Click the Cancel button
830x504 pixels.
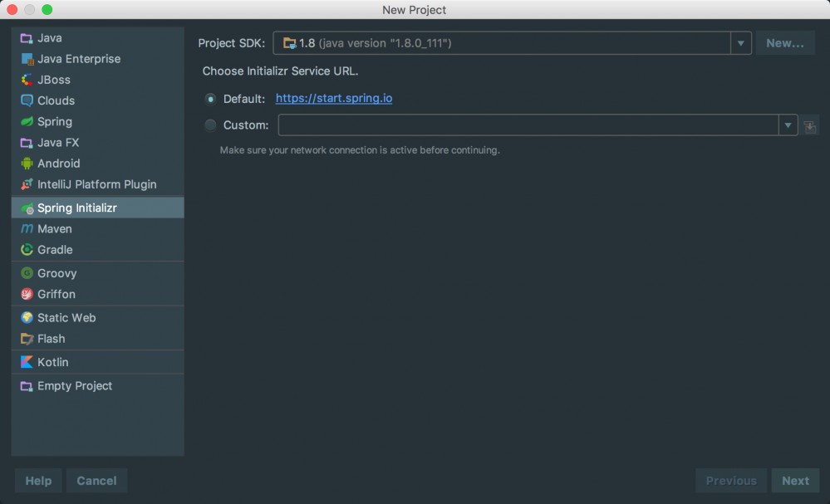click(x=97, y=481)
